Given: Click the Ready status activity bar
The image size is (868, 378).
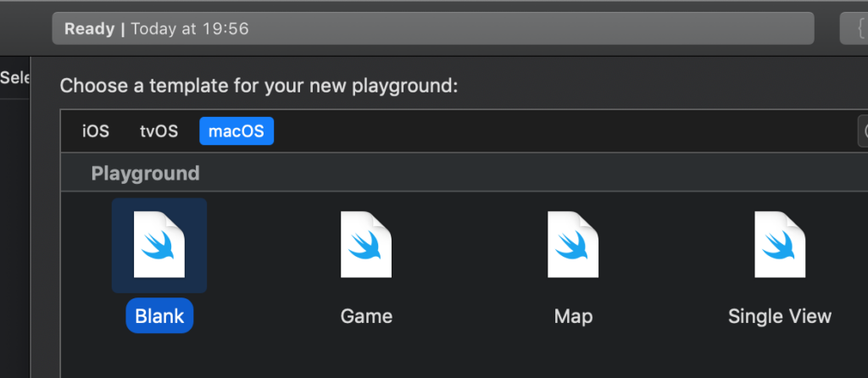Looking at the screenshot, I should tap(433, 28).
